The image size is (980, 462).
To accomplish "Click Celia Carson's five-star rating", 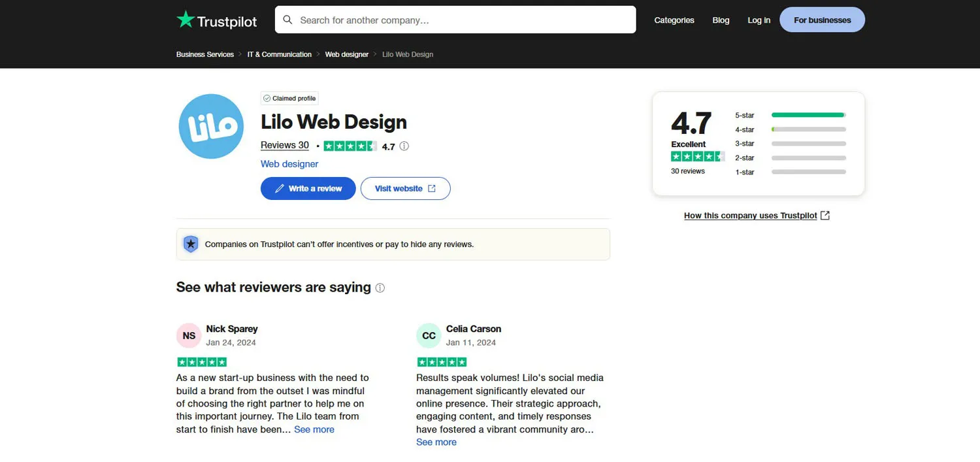I will click(442, 362).
